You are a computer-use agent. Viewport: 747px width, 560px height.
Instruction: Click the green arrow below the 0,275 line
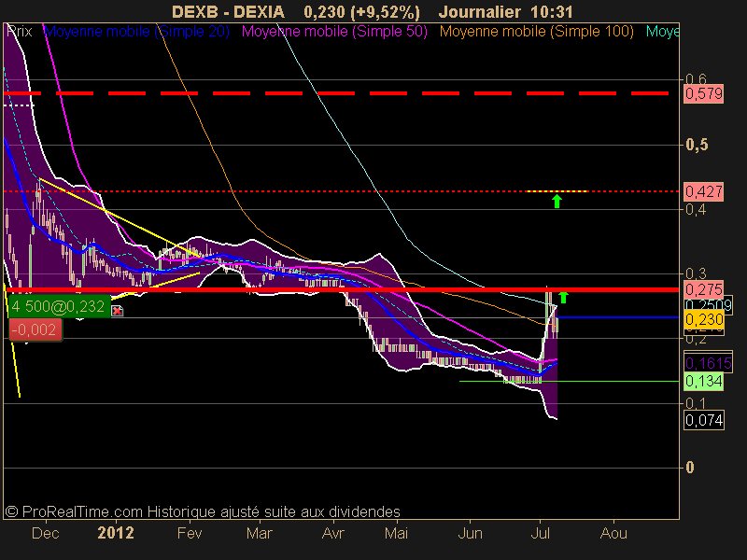pyautogui.click(x=563, y=298)
